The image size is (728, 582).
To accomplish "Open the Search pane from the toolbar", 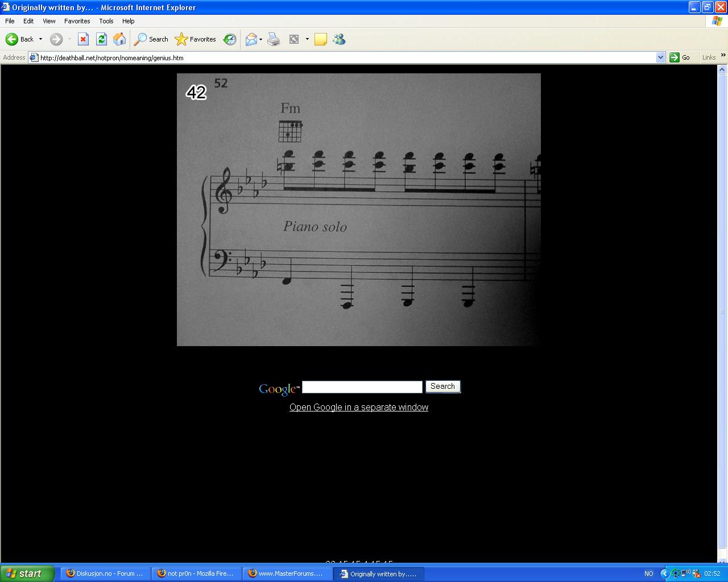I will [151, 39].
